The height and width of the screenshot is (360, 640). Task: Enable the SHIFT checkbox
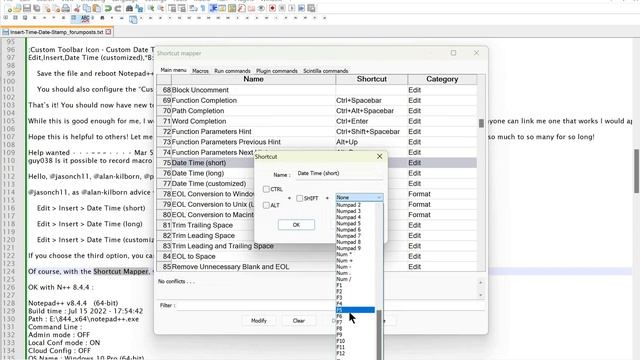coord(300,198)
